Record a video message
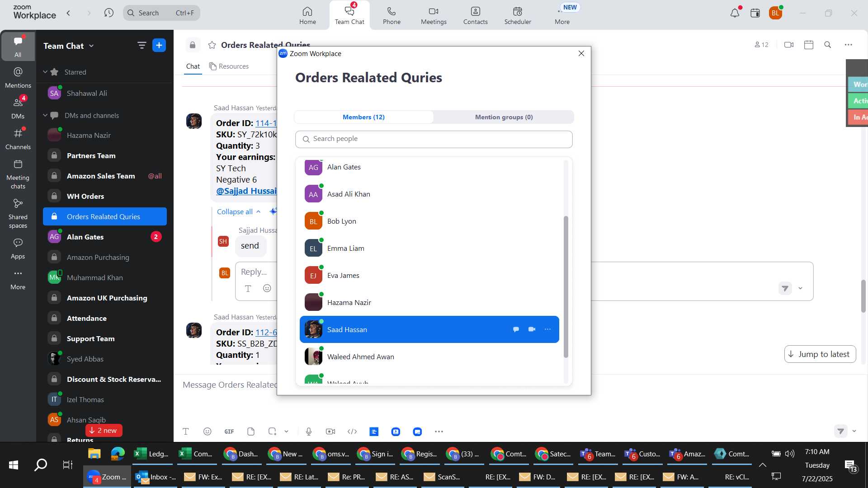868x488 pixels. point(330,432)
